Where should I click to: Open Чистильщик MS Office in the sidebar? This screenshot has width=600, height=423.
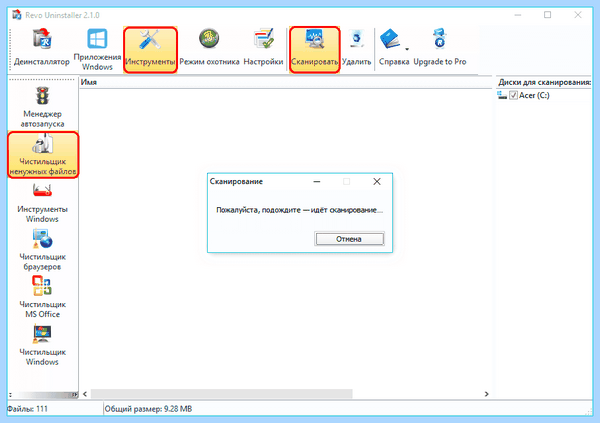pyautogui.click(x=42, y=297)
